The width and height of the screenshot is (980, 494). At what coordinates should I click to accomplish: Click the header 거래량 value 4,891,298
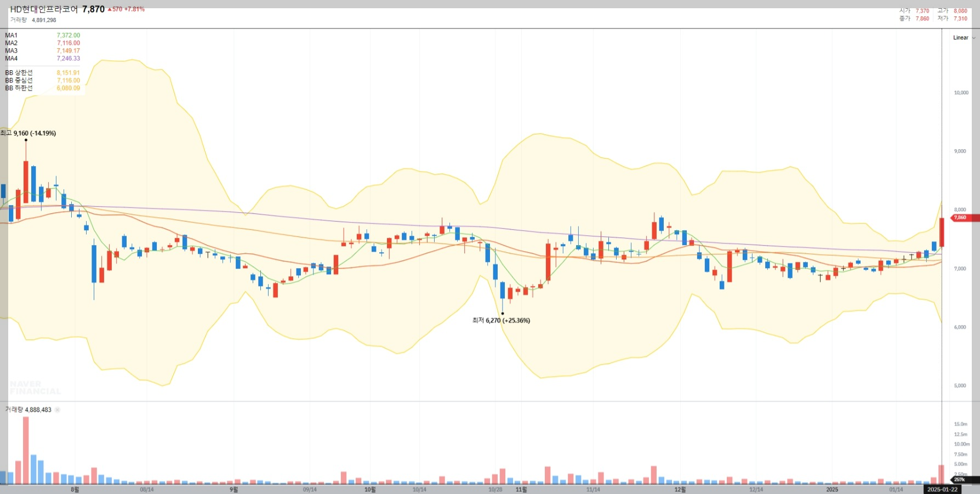point(44,20)
